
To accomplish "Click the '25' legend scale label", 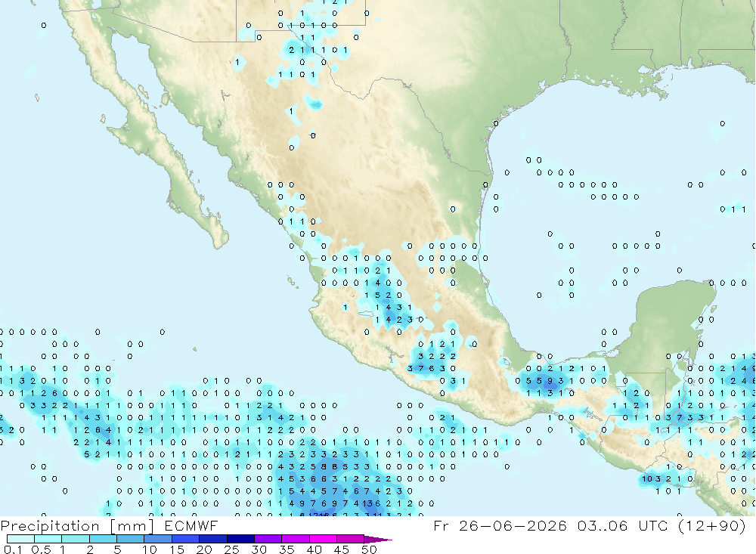I will 232,549.
